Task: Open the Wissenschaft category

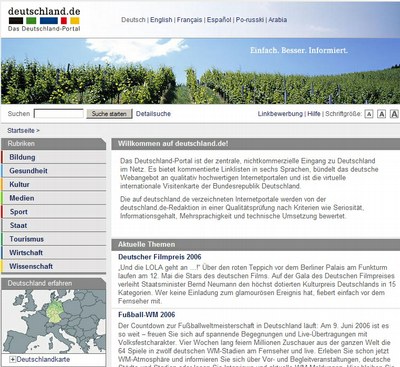Action: (x=54, y=266)
